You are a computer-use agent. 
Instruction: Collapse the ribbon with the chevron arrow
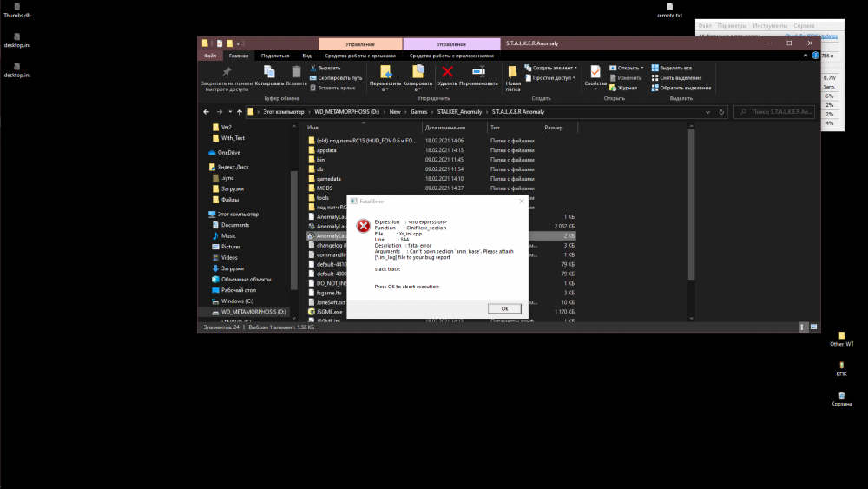pos(805,56)
